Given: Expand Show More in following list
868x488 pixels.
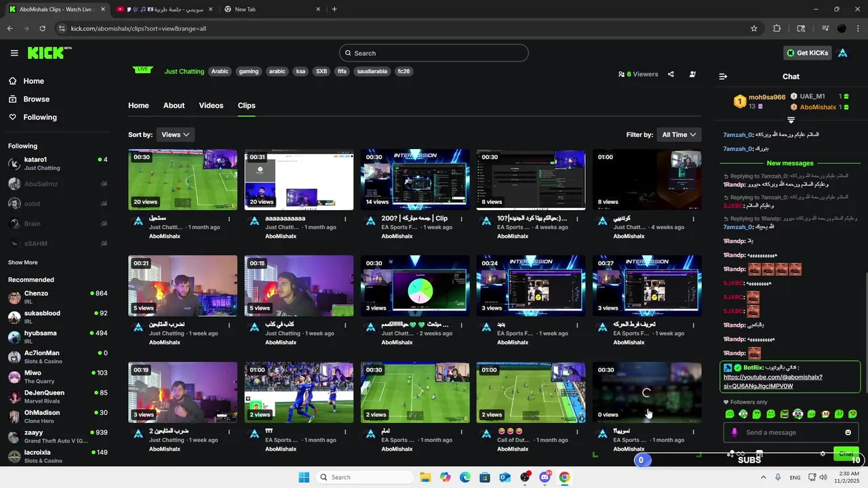Looking at the screenshot, I should [x=23, y=262].
